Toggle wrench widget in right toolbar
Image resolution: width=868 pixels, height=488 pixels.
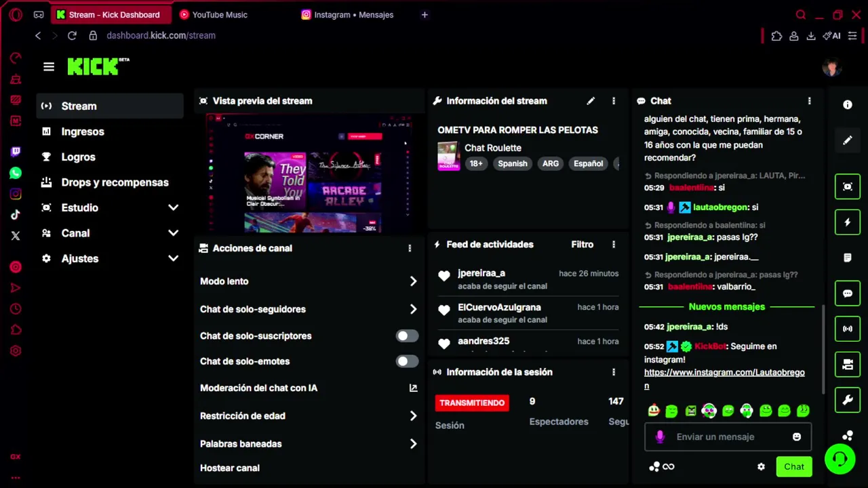[848, 400]
